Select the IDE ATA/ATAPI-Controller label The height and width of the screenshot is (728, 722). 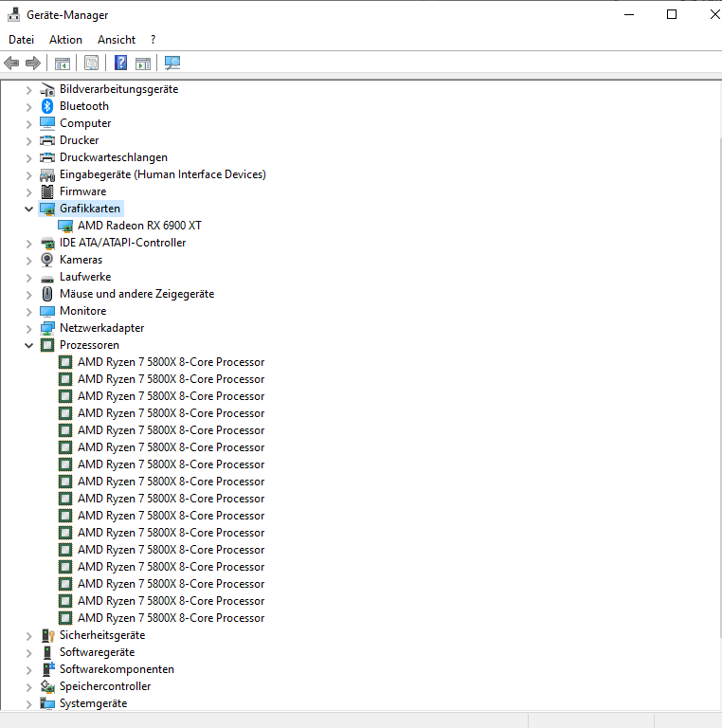pos(122,243)
